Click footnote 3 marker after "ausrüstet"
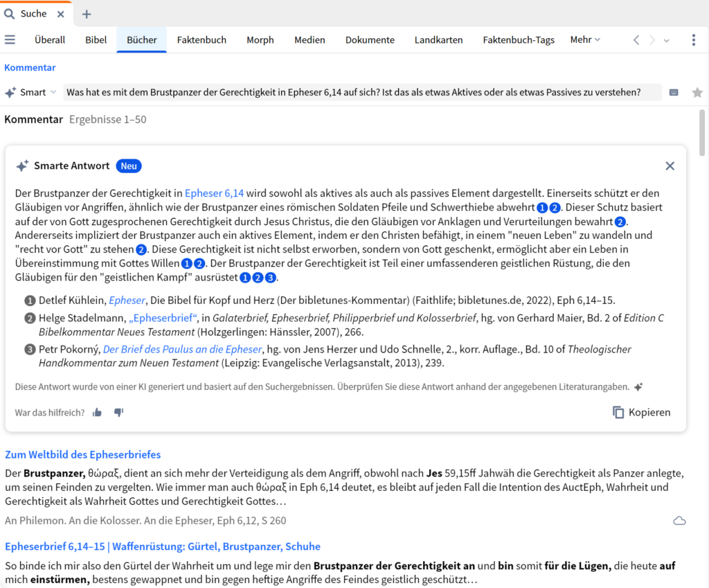 click(x=271, y=278)
